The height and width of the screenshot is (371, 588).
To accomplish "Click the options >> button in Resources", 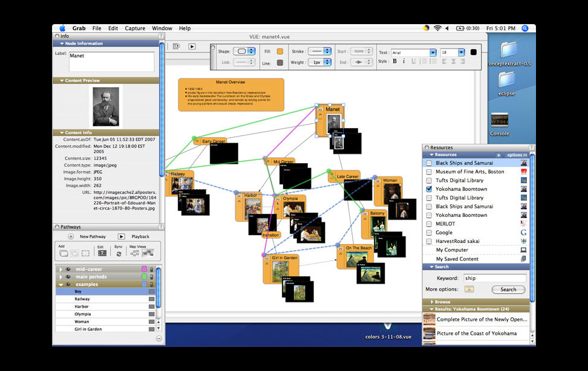I will click(517, 155).
